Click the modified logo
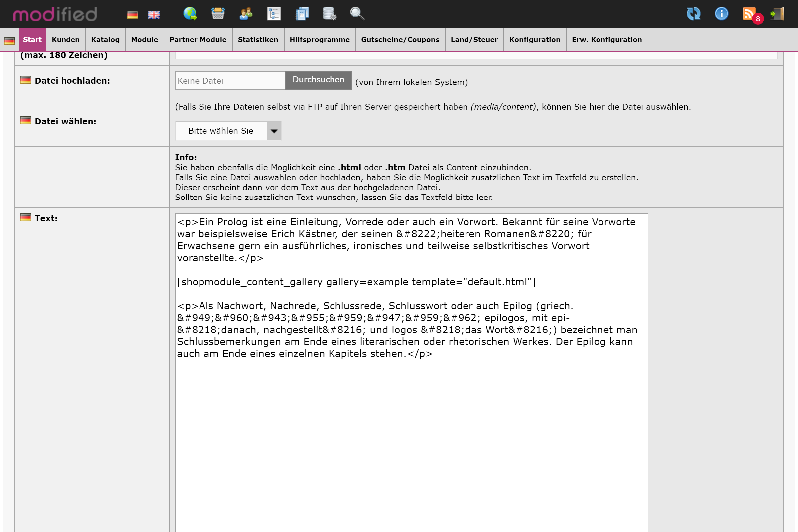This screenshot has height=532, width=798. click(55, 14)
